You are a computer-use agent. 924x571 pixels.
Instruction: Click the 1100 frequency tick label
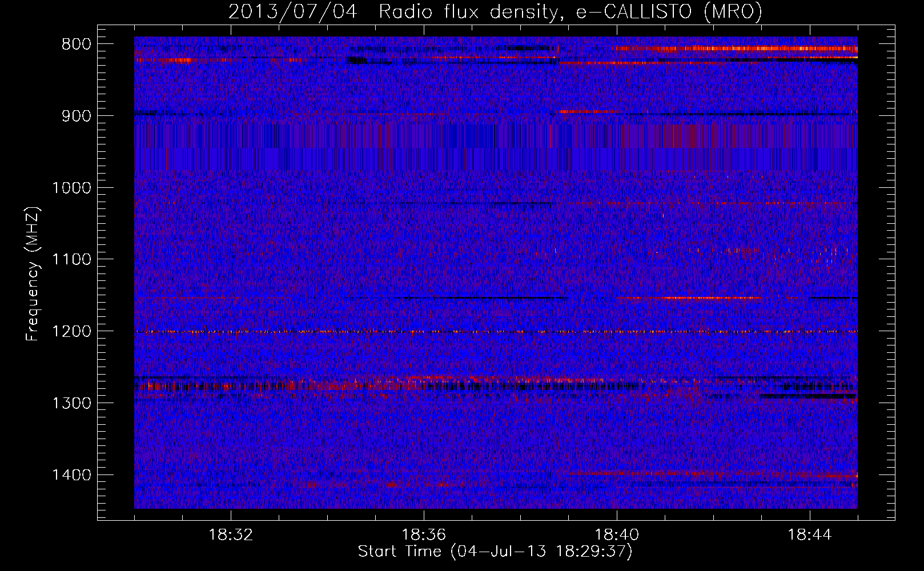(x=71, y=259)
